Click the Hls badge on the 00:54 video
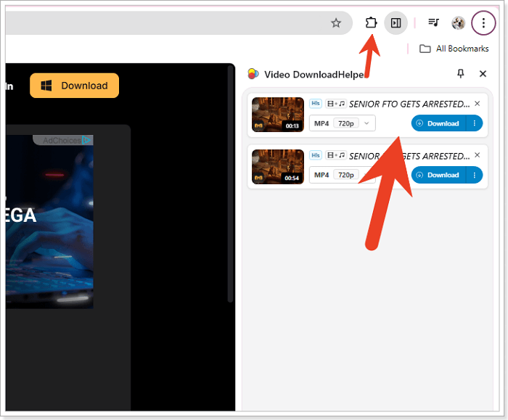 click(x=315, y=155)
